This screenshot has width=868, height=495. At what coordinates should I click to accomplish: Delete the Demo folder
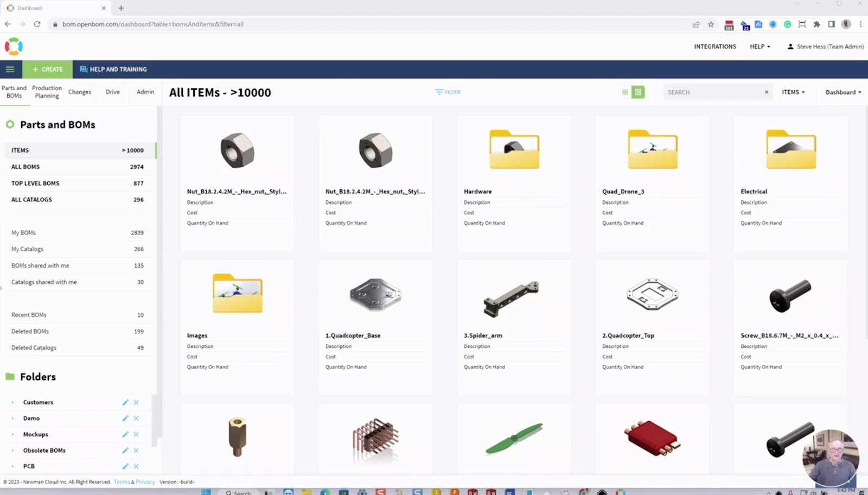pos(136,418)
